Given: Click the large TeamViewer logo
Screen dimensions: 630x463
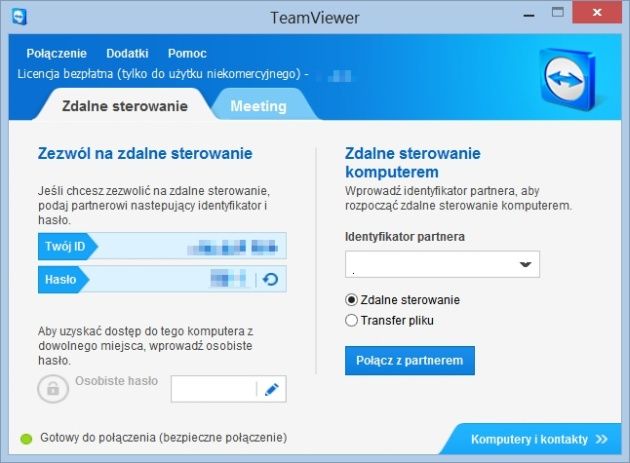Looking at the screenshot, I should click(x=567, y=79).
